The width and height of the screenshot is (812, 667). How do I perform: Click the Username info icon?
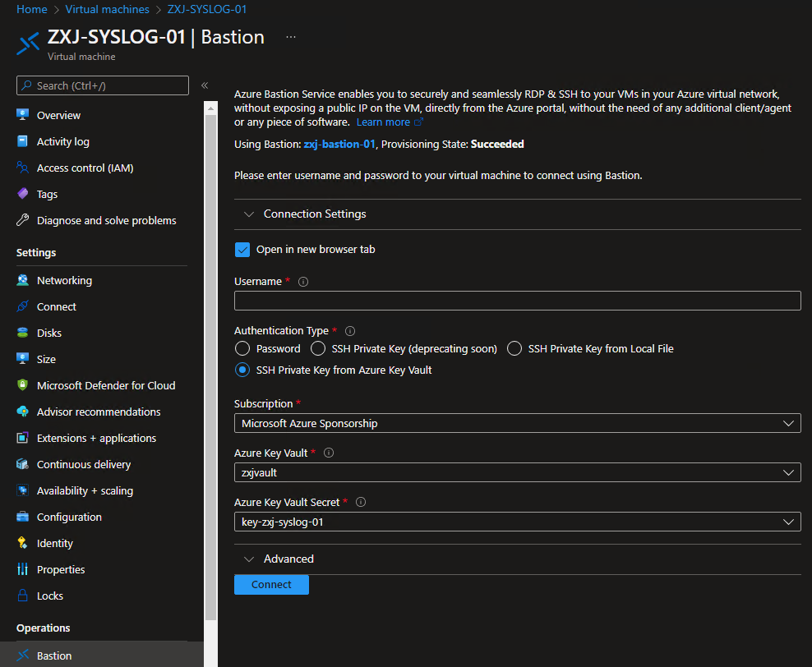(x=303, y=282)
